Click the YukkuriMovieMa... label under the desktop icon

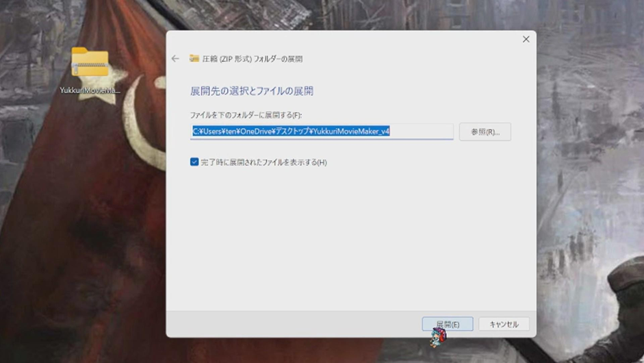pos(90,90)
